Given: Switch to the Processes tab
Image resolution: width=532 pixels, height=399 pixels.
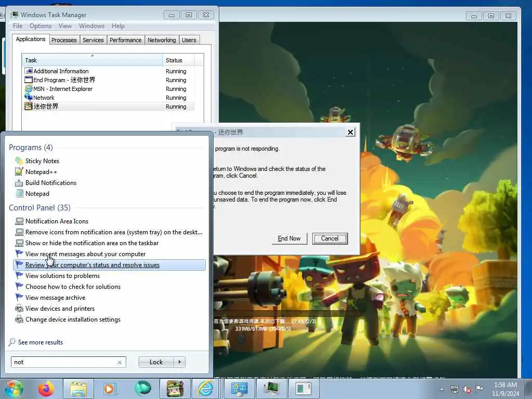Looking at the screenshot, I should (64, 40).
